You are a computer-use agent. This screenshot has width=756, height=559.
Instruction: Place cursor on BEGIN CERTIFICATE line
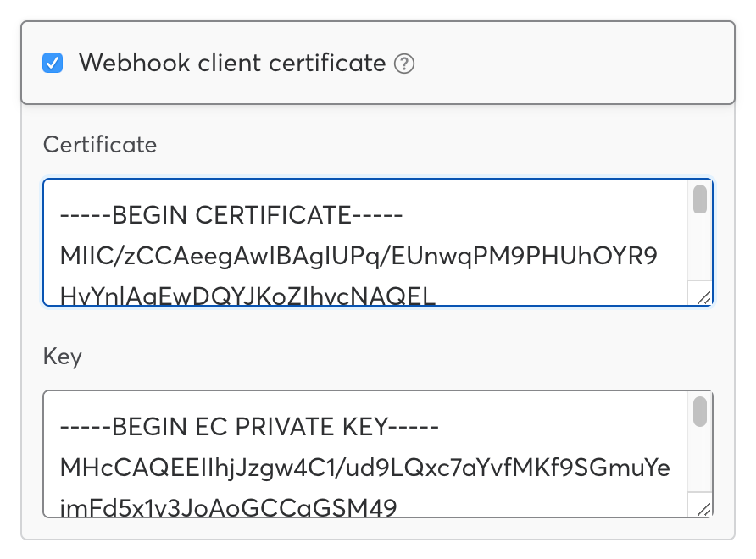point(231,215)
